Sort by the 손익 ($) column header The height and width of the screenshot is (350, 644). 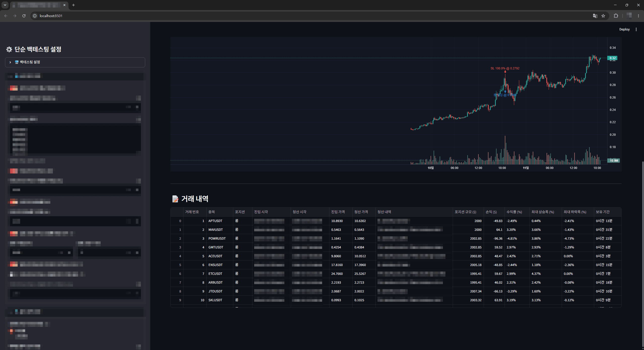click(x=494, y=212)
